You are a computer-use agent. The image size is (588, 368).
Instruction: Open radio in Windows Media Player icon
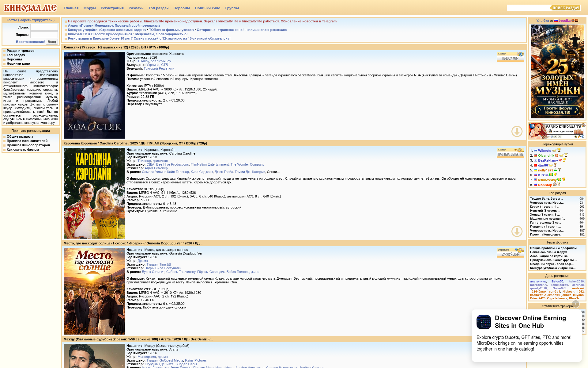tap(576, 137)
